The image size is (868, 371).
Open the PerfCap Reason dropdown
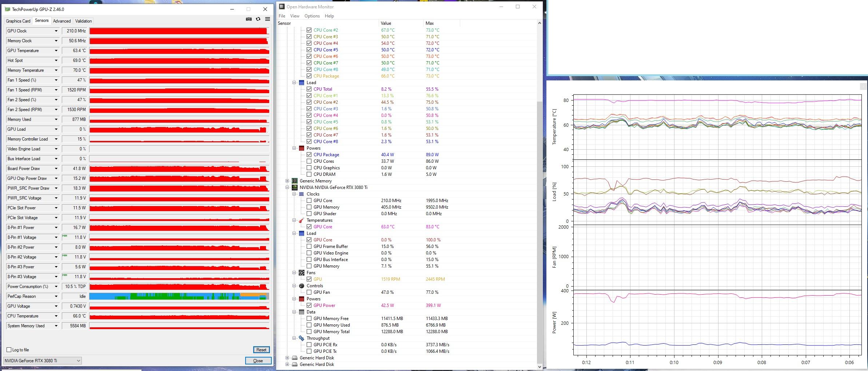pyautogui.click(x=56, y=296)
